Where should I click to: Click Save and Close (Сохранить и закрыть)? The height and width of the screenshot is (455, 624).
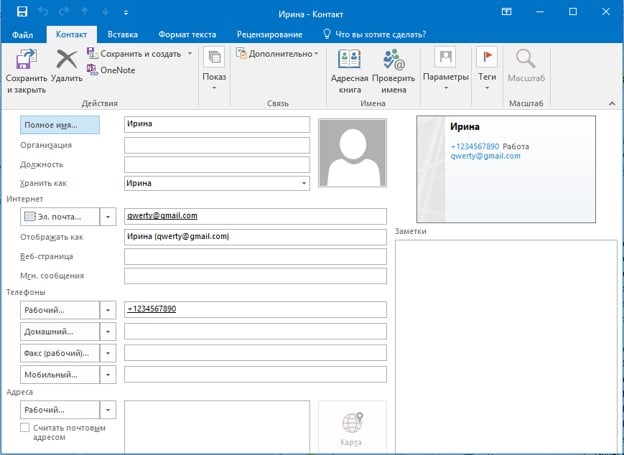click(x=26, y=72)
